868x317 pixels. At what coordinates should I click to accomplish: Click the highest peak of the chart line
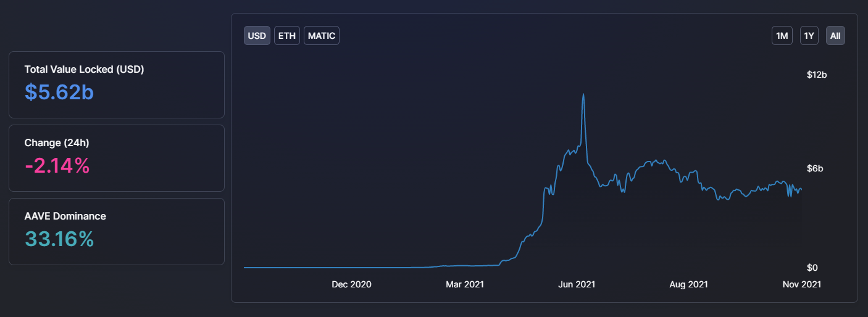(x=583, y=94)
